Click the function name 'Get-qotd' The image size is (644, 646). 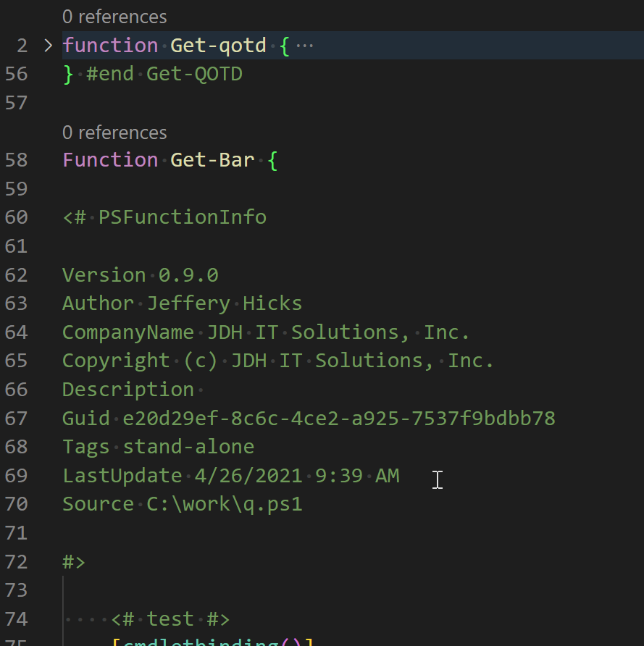pos(218,46)
